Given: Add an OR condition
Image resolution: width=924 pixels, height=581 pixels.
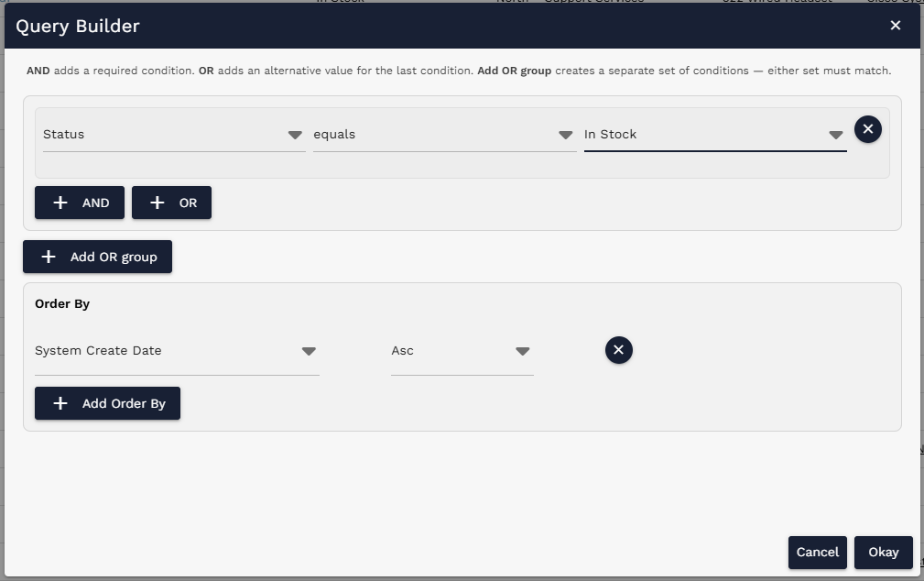Looking at the screenshot, I should 171,203.
